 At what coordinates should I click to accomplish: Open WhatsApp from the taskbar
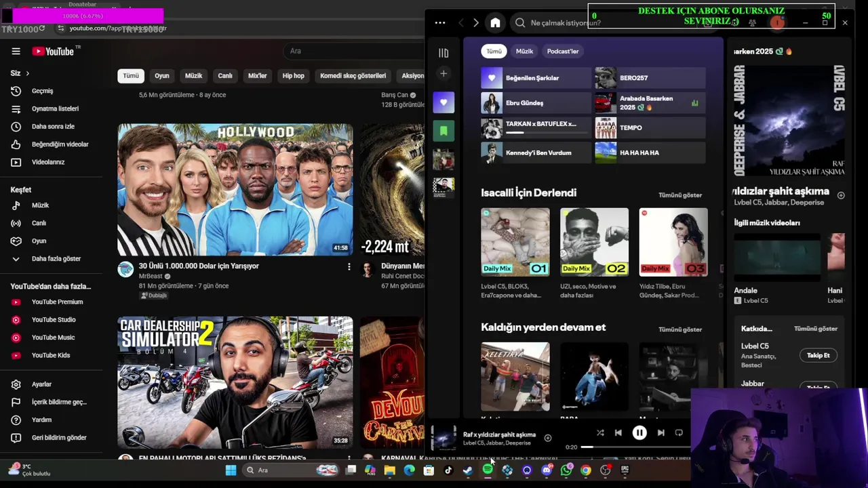point(566,470)
